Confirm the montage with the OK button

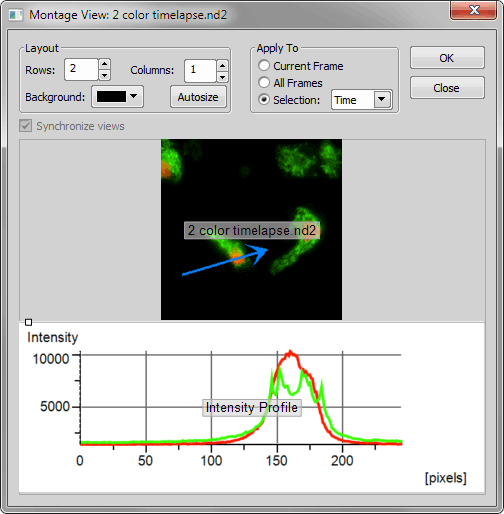coord(447,58)
